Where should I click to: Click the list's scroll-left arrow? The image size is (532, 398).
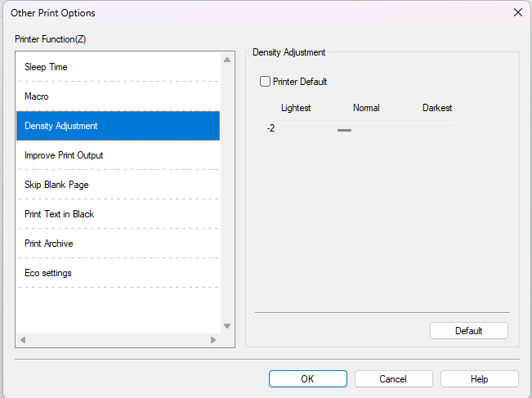(23, 340)
